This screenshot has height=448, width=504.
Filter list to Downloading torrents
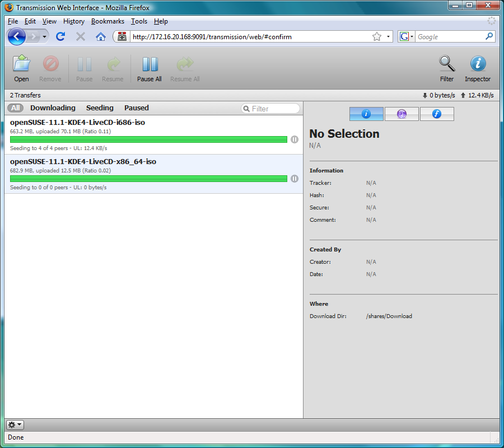[x=53, y=108]
